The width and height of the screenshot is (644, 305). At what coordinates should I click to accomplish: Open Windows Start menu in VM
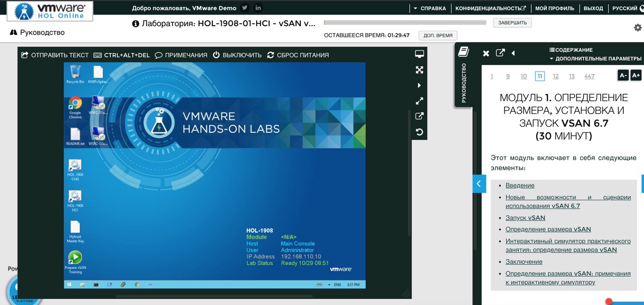point(69,284)
